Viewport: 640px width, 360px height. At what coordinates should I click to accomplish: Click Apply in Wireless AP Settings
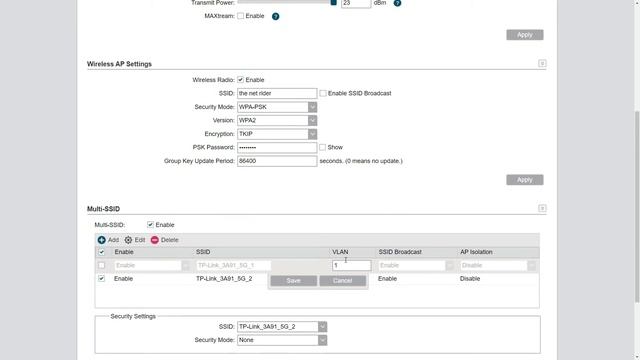pyautogui.click(x=524, y=180)
